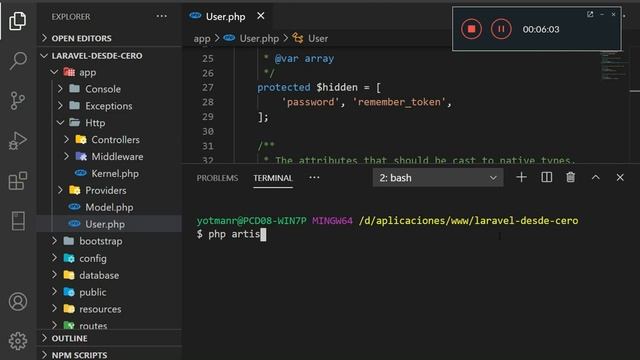Expand the Open Editors section
Image resolution: width=640 pixels, height=360 pixels.
(109, 38)
